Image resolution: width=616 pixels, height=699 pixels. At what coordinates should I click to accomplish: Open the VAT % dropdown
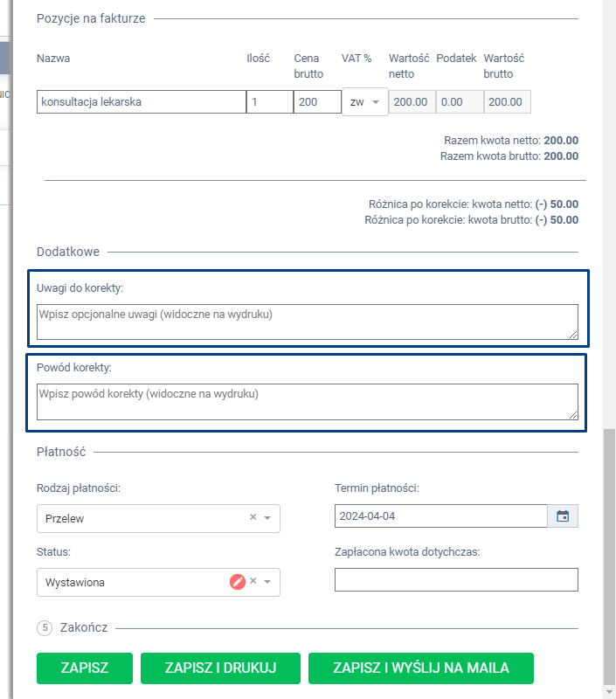click(364, 101)
